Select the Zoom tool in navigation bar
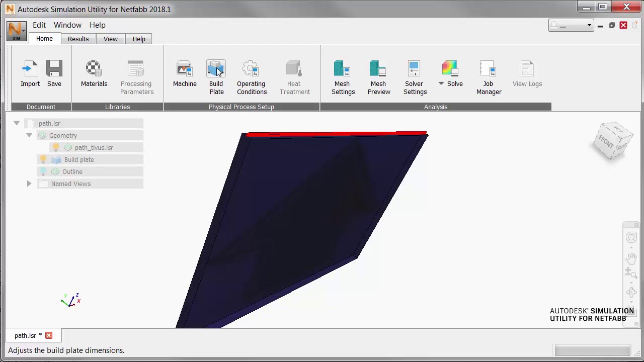The image size is (644, 362). click(631, 273)
